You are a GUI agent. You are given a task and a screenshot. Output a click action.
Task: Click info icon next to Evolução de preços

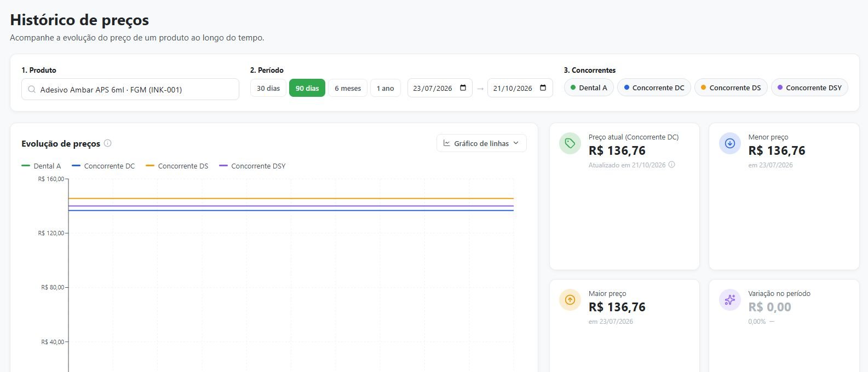pos(108,143)
